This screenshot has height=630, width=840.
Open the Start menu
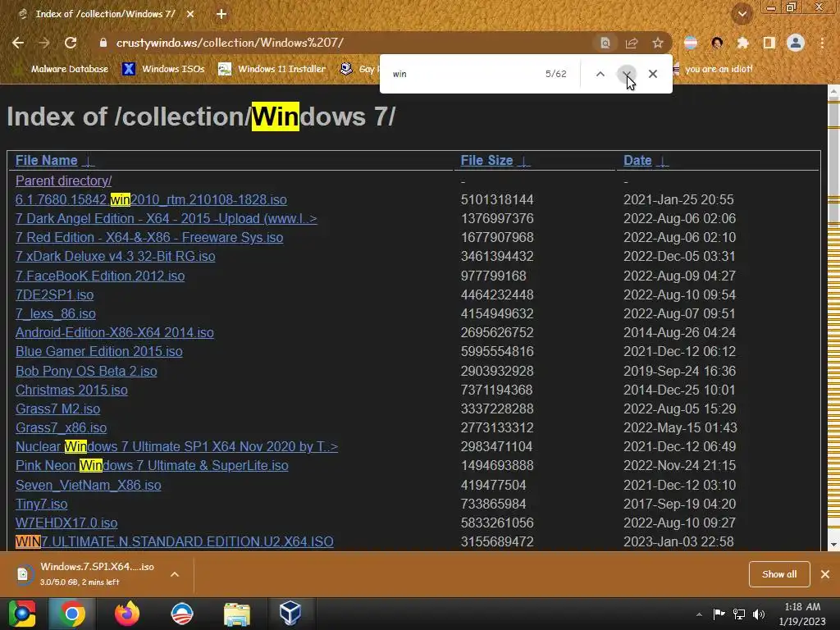(22, 614)
